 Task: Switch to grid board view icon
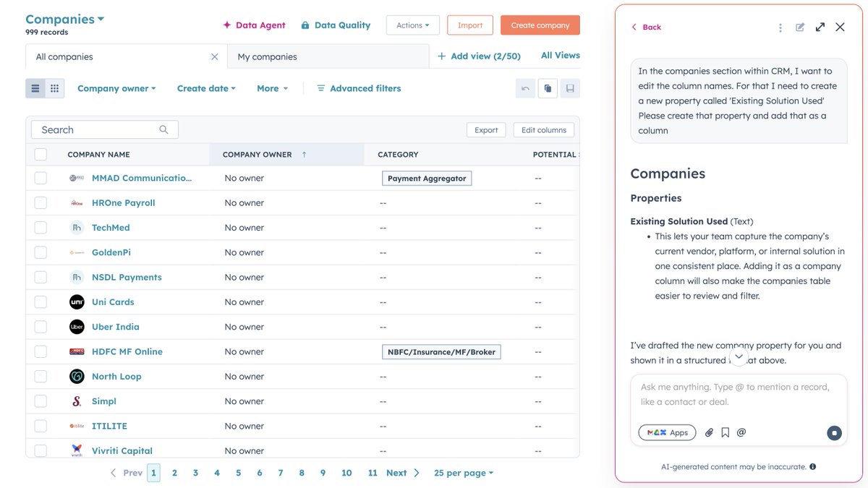[x=54, y=88]
